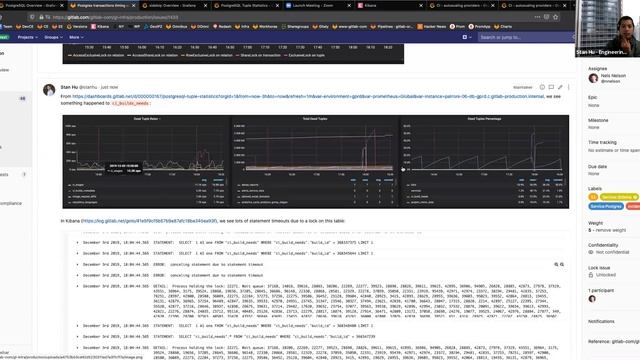
Task: Bookmark this page with the star icon
Action: coord(556,17)
